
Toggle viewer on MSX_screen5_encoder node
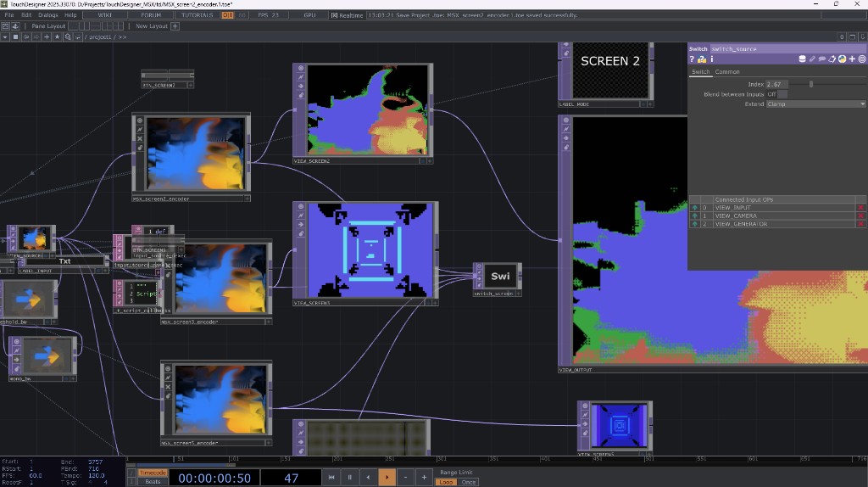coord(168,368)
